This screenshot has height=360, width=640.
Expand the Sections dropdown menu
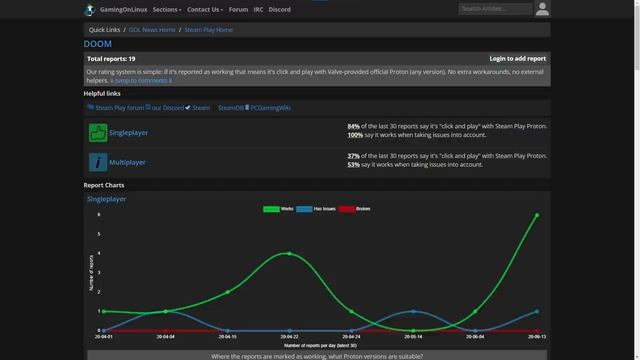pyautogui.click(x=167, y=9)
